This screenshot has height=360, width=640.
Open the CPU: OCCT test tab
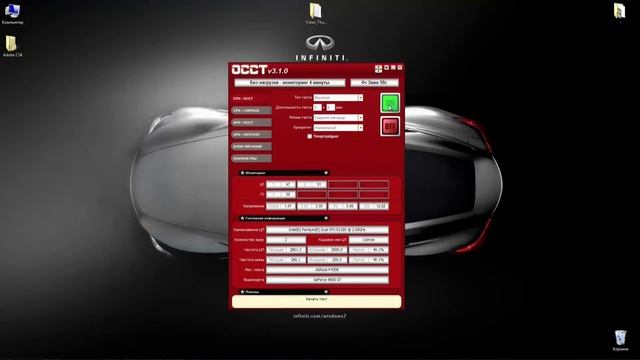pyautogui.click(x=251, y=98)
